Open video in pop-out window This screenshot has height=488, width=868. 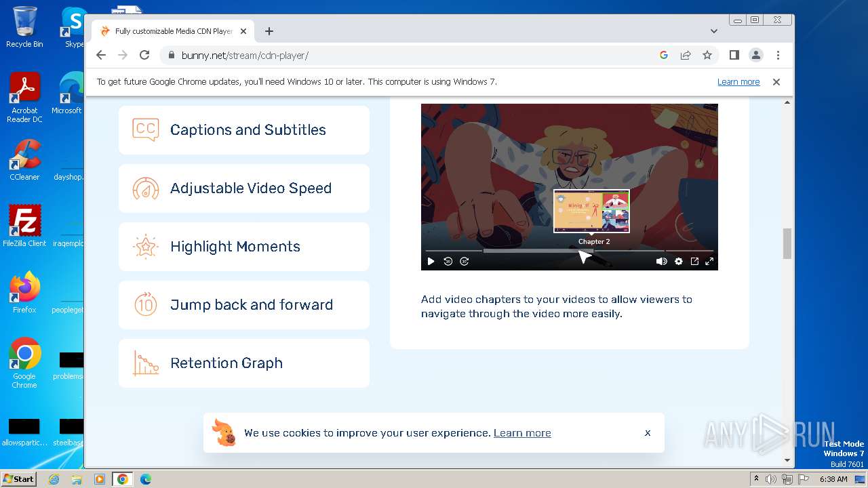(694, 262)
